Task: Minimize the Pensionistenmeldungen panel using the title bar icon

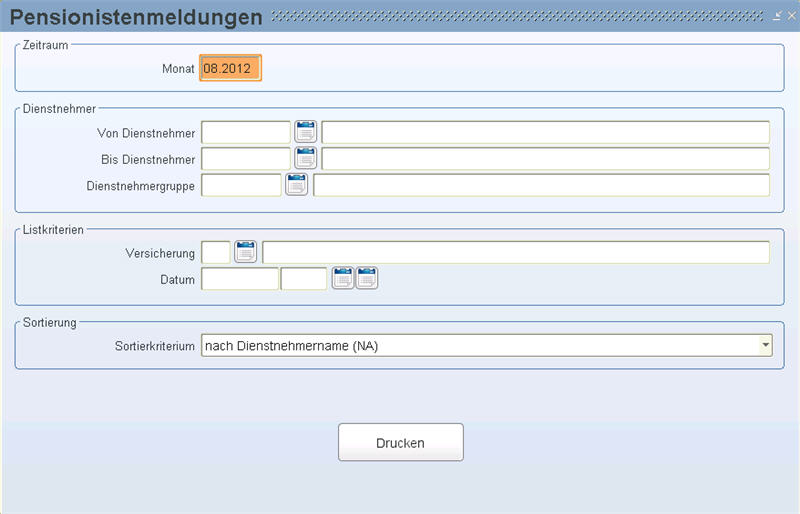Action: coord(777,17)
